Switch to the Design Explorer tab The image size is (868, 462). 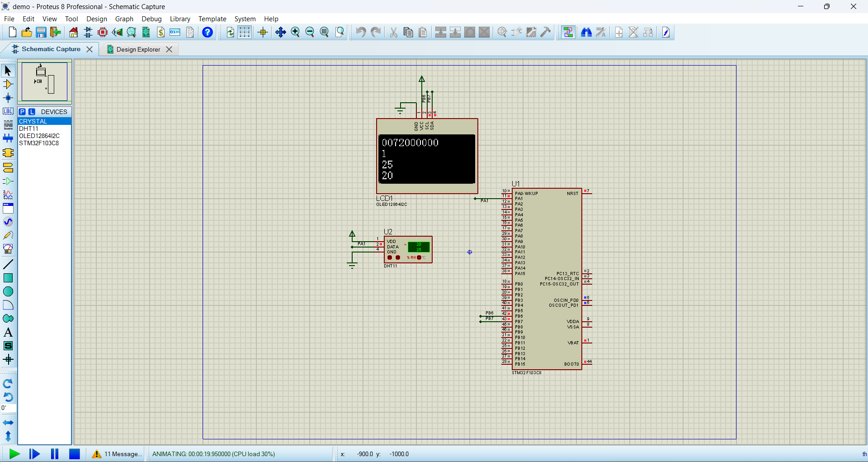click(137, 49)
